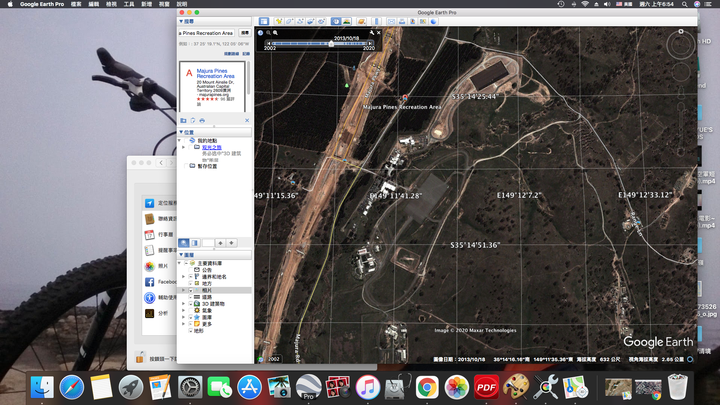
Task: Click the sunlight landscape toolbar icon
Action: point(348,21)
